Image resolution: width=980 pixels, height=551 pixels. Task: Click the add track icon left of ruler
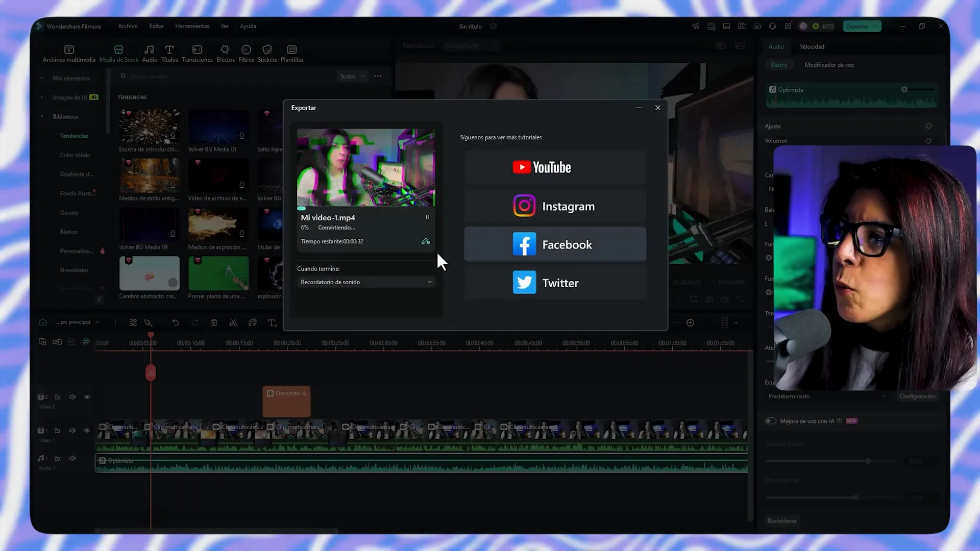click(42, 342)
